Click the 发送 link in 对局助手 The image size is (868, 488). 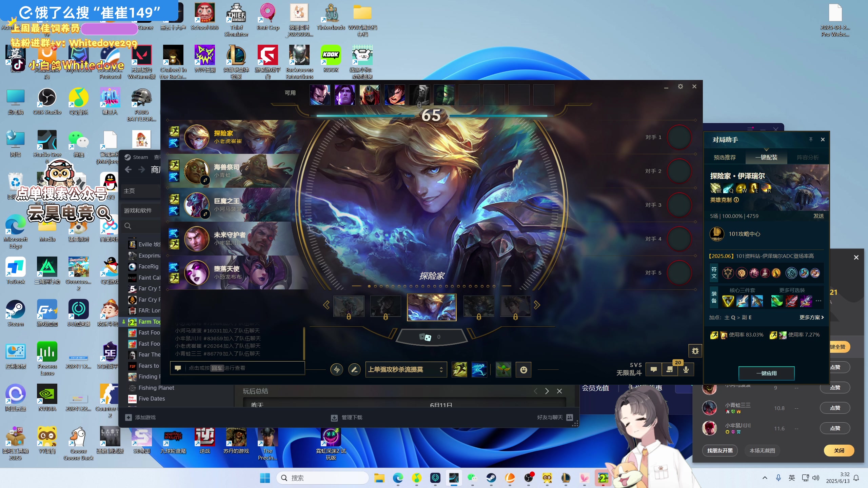818,216
